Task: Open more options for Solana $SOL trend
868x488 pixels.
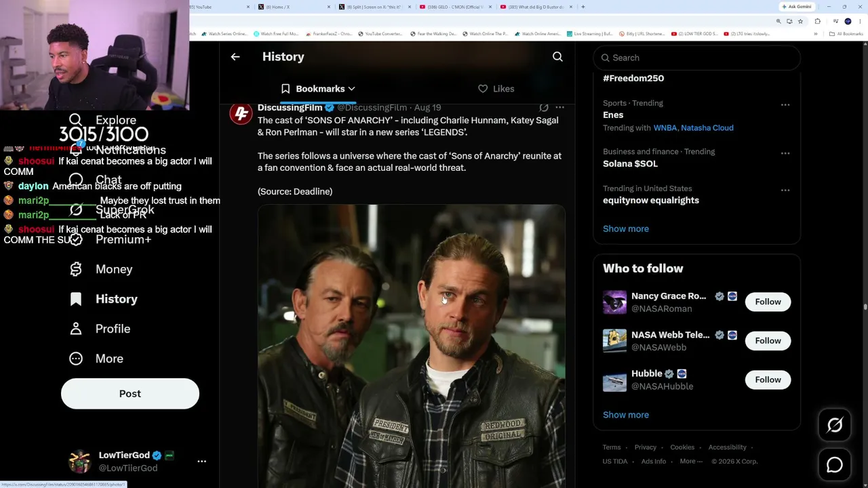Action: pyautogui.click(x=785, y=153)
